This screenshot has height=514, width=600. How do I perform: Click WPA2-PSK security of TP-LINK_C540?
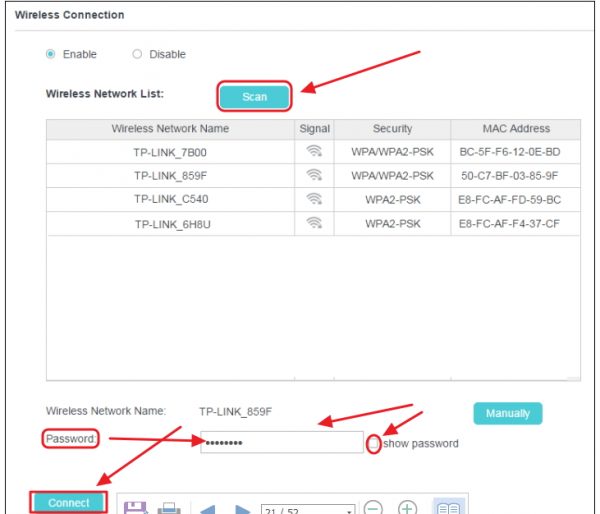coord(393,199)
